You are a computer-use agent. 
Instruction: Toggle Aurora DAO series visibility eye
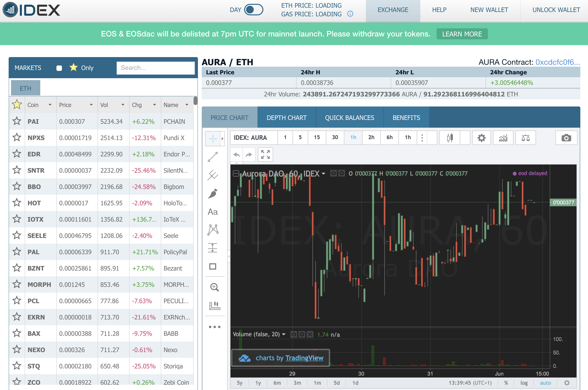(333, 173)
